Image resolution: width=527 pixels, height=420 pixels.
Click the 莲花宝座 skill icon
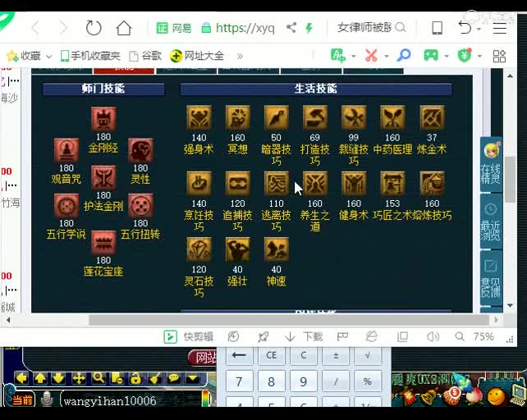[x=103, y=242]
